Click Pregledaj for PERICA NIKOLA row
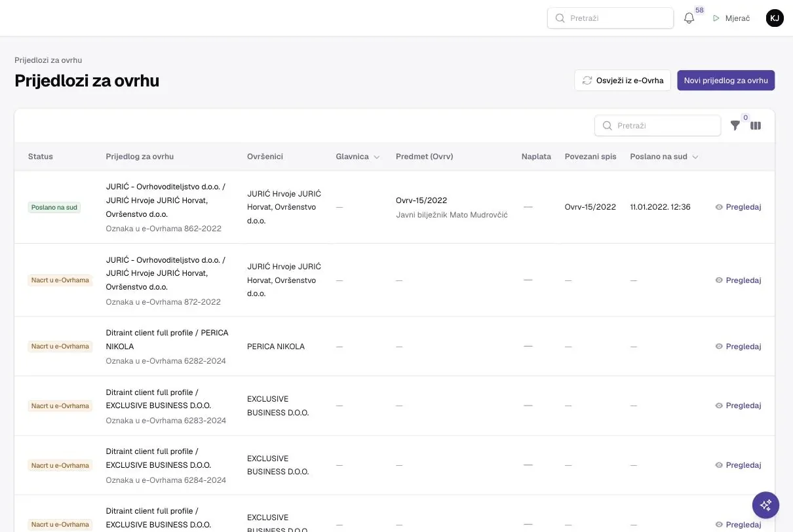Screen dimensions: 793x532 coord(738,347)
